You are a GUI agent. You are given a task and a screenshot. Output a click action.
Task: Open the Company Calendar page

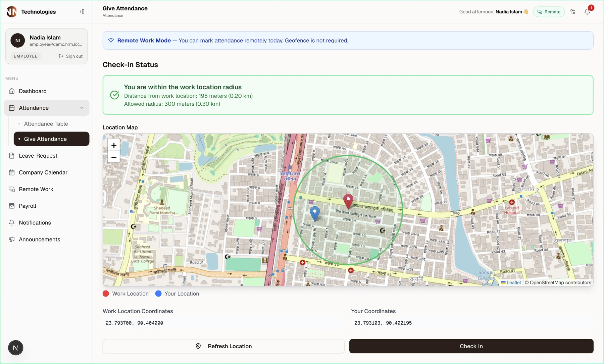coord(47,172)
